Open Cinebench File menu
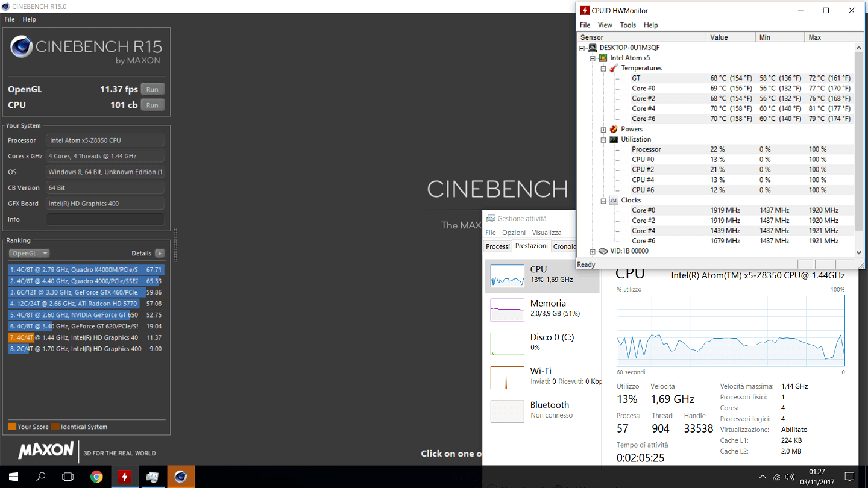Image resolution: width=868 pixels, height=488 pixels. click(10, 19)
